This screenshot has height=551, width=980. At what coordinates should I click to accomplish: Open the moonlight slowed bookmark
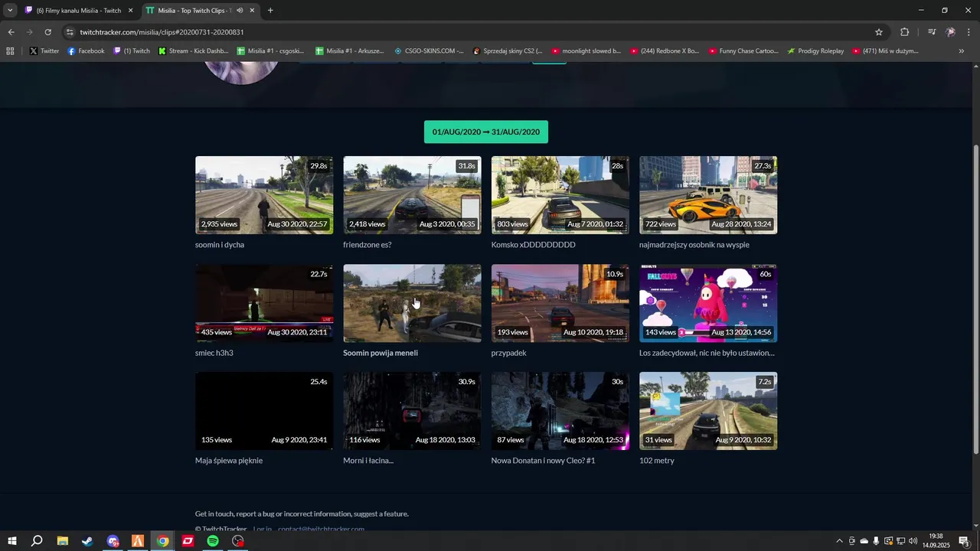point(586,51)
